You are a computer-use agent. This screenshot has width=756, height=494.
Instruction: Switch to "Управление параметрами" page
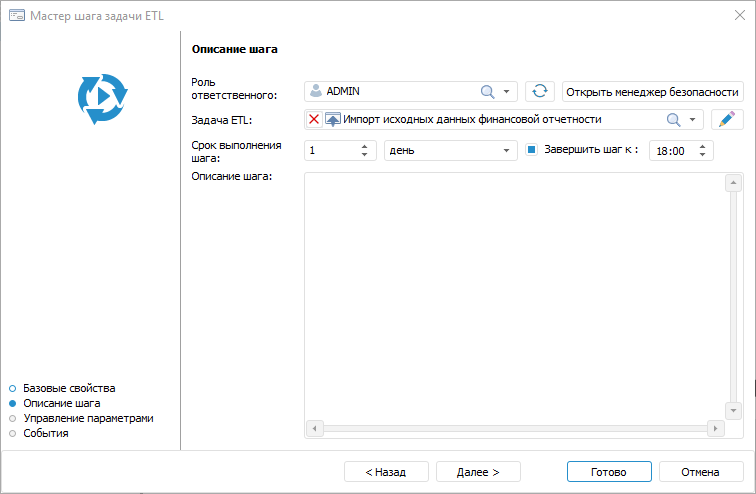click(88, 418)
